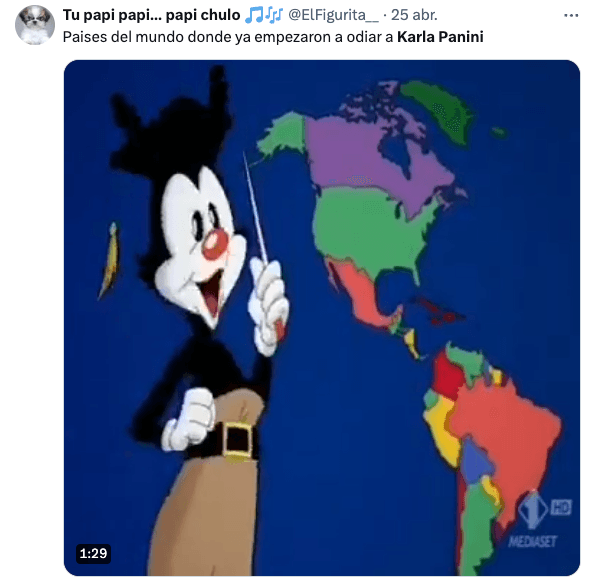Click the gold belt buckle on Yakko
594x588 pixels.
[x=238, y=441]
